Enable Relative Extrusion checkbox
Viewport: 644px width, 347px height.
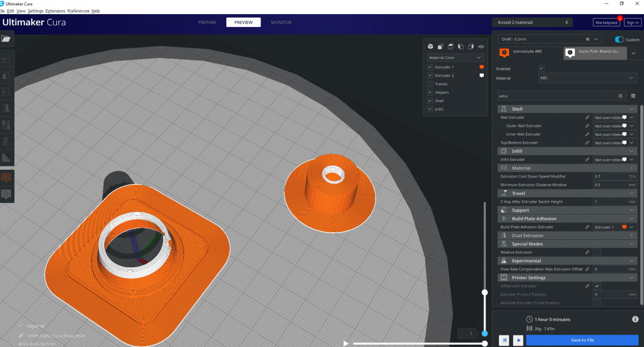[597, 252]
